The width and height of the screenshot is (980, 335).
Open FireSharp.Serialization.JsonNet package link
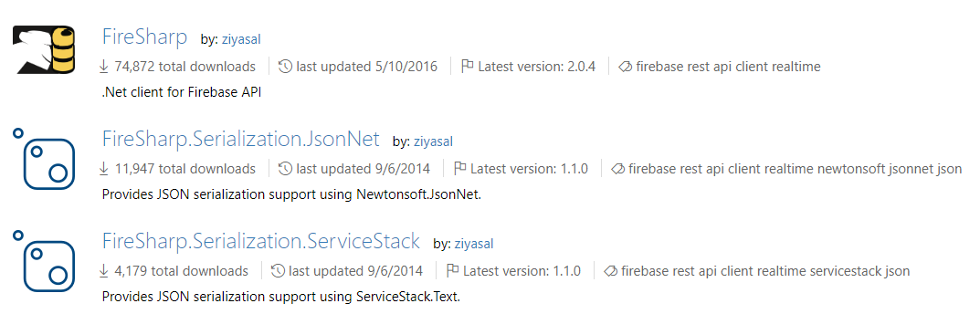click(x=240, y=139)
